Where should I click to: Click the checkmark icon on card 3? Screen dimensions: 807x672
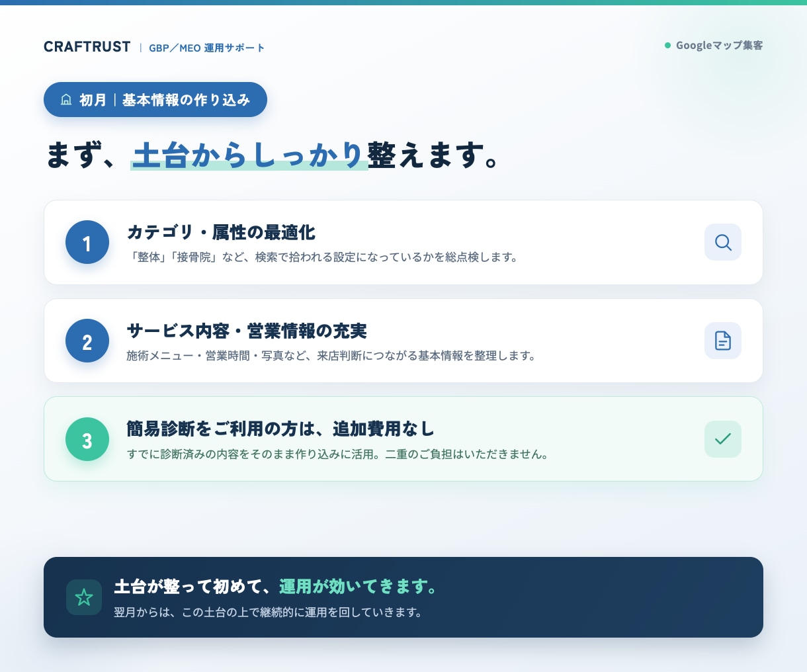click(723, 439)
